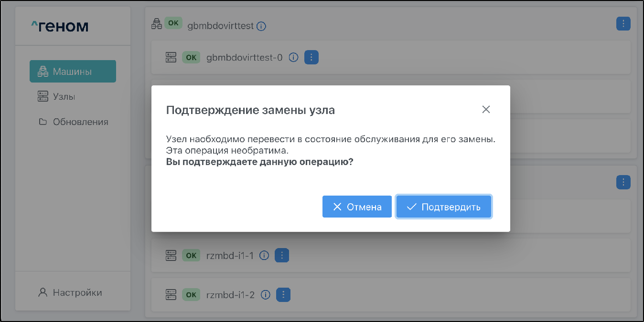Image resolution: width=644 pixels, height=322 pixels.
Task: Close the node replacement dialog
Action: tap(486, 110)
